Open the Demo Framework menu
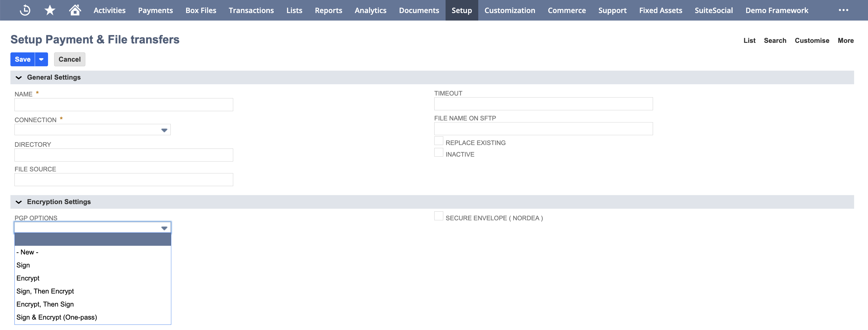 (777, 10)
